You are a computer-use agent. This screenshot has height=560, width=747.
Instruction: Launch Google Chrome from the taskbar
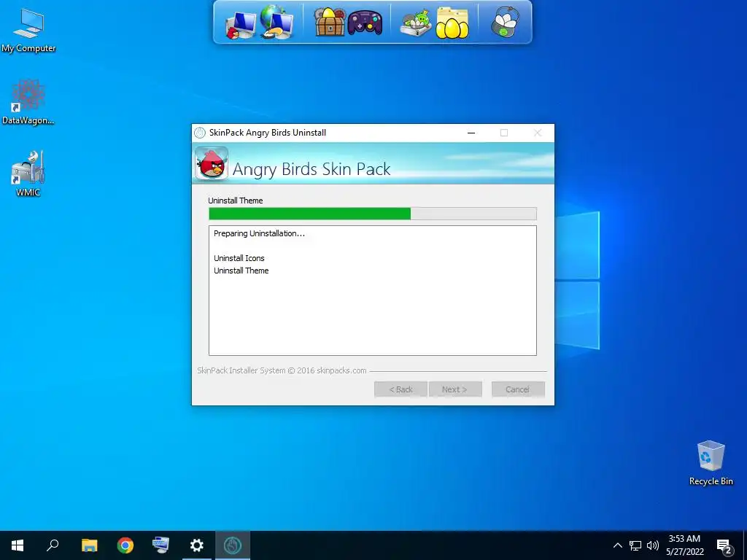(x=125, y=545)
